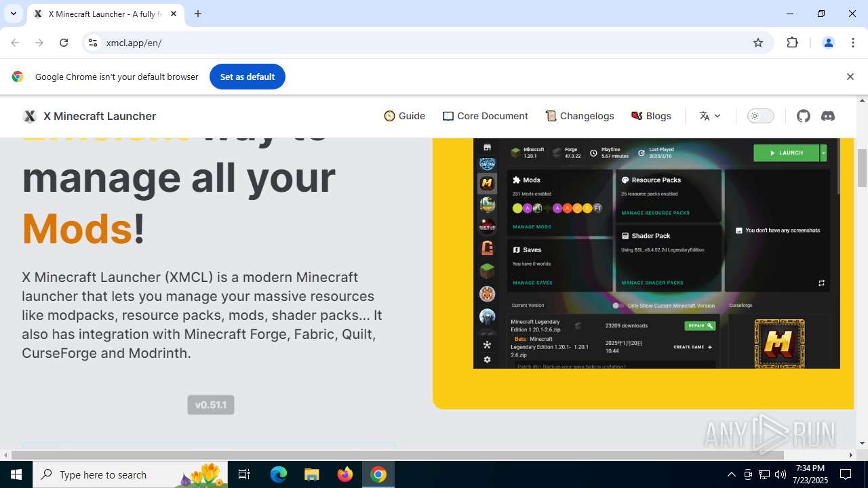Click Set as default button
868x488 pixels.
pos(248,77)
